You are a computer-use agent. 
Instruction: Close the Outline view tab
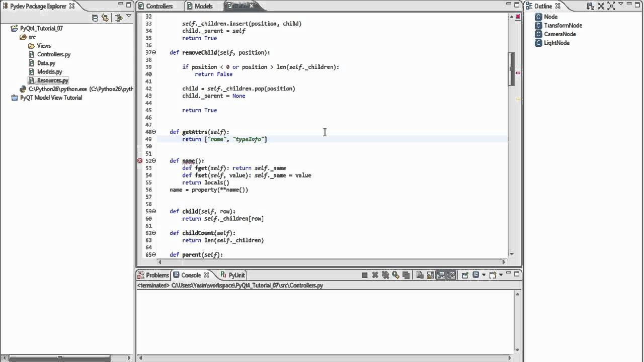point(557,6)
